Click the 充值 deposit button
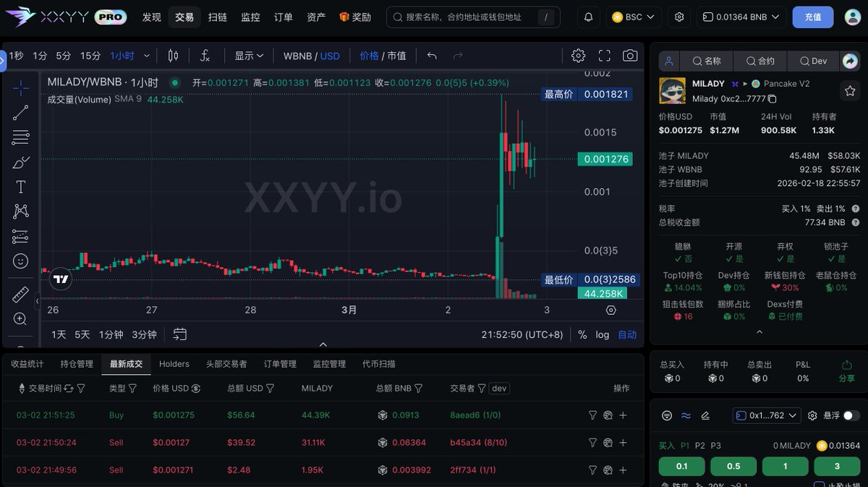868x487 pixels. (813, 17)
